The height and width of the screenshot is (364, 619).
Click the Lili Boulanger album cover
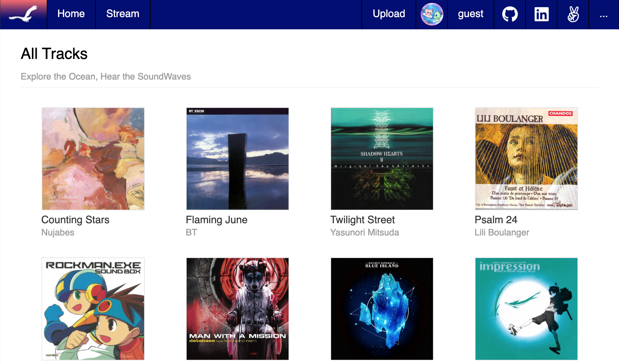tap(526, 159)
